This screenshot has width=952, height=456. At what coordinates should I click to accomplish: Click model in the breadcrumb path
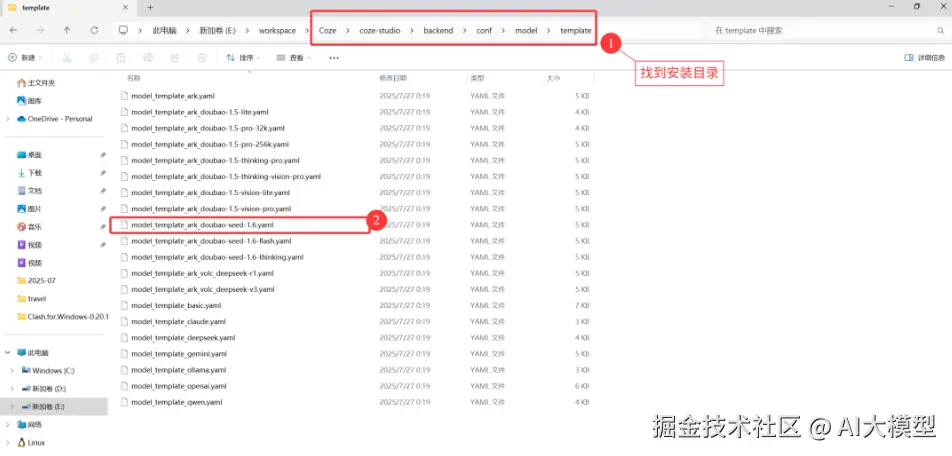(x=526, y=30)
